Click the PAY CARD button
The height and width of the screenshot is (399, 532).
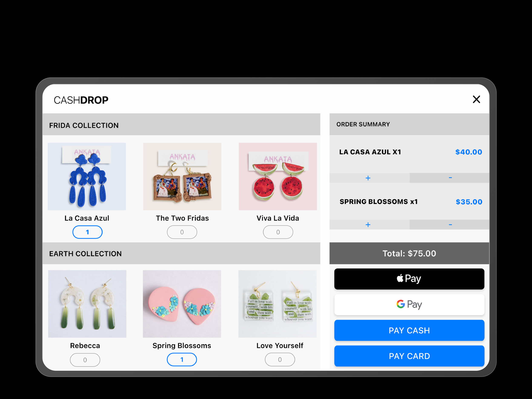[409, 356]
